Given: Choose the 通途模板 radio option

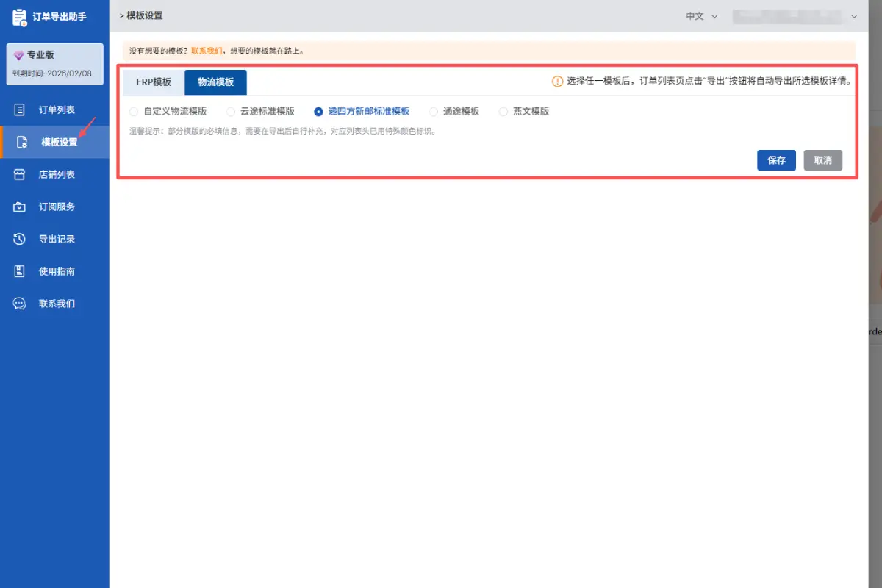Looking at the screenshot, I should pos(434,112).
